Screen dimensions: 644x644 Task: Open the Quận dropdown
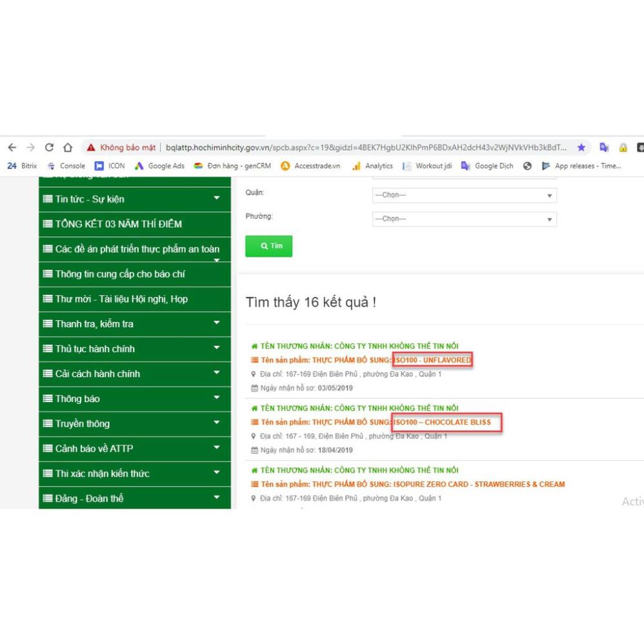[464, 195]
